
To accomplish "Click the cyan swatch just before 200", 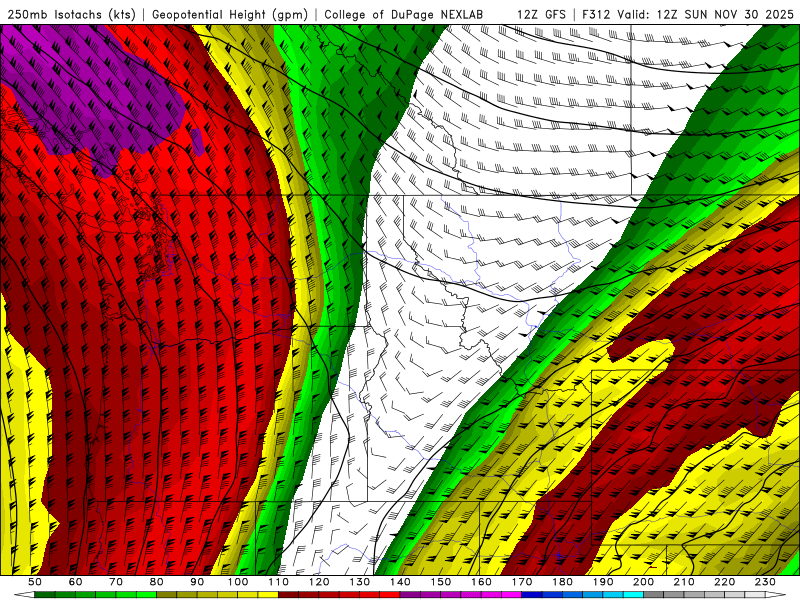I will pos(633,595).
